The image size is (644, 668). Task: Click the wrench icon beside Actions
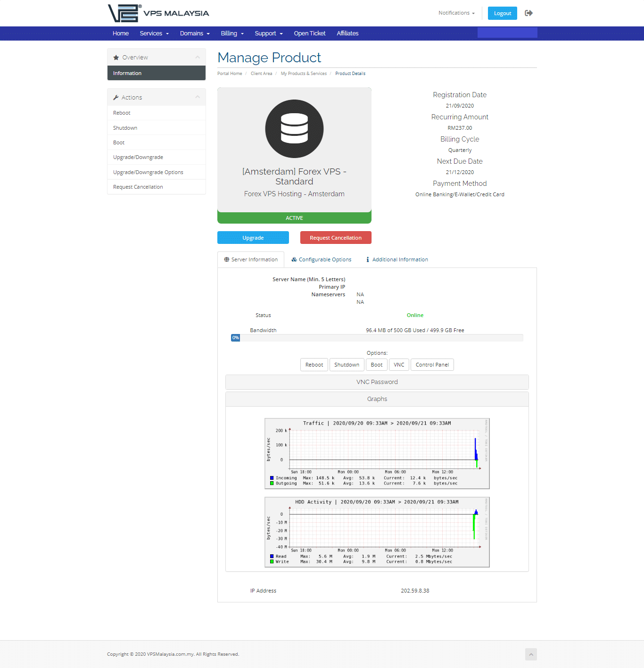[116, 98]
